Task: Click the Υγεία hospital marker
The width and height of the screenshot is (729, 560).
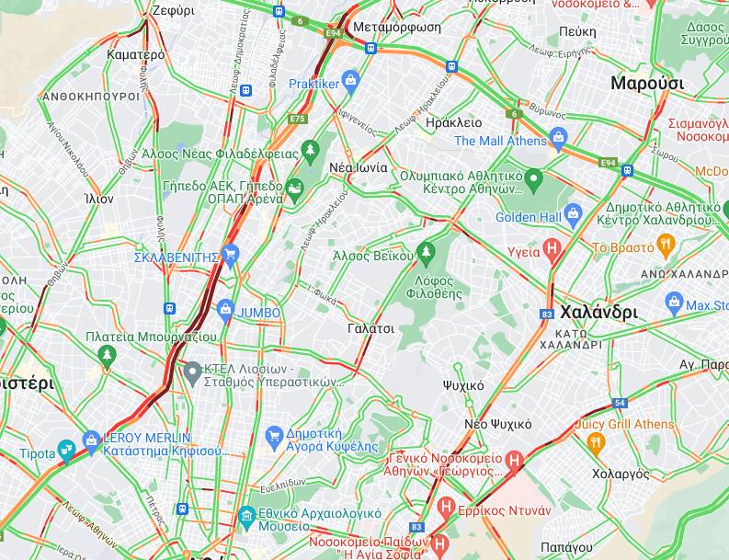Action: pos(552,249)
